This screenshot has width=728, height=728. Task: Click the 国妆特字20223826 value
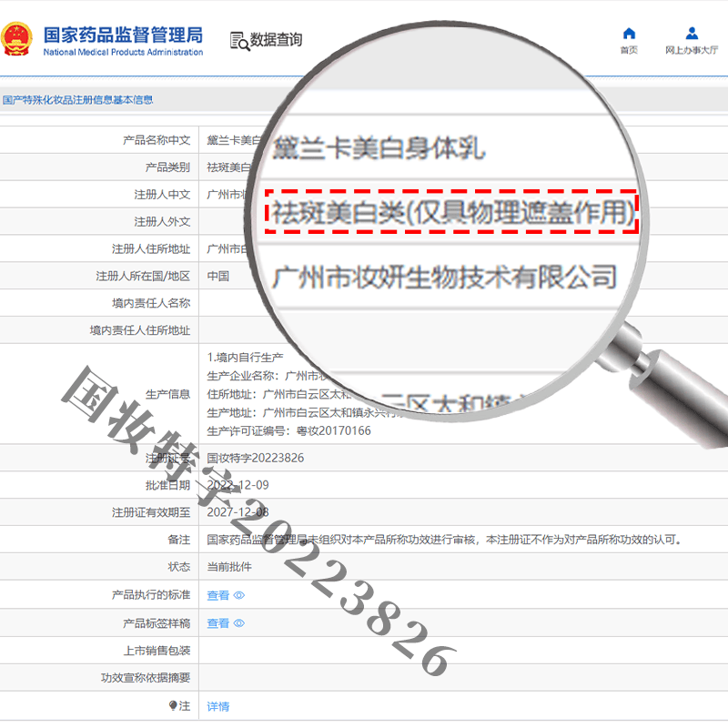[256, 458]
